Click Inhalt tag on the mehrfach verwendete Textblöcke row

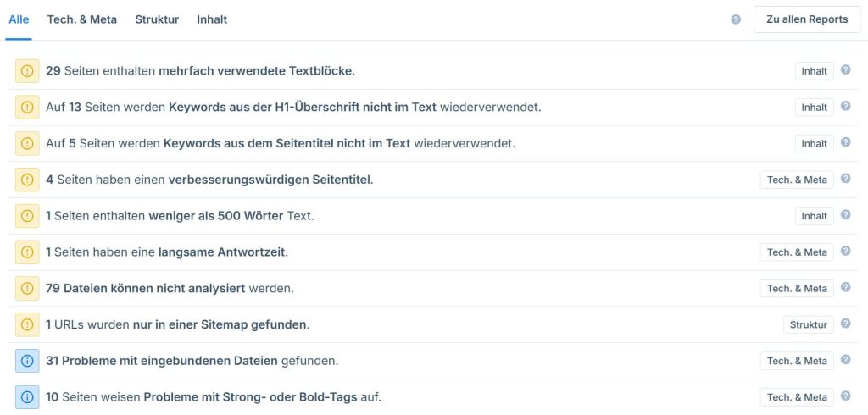tap(814, 71)
